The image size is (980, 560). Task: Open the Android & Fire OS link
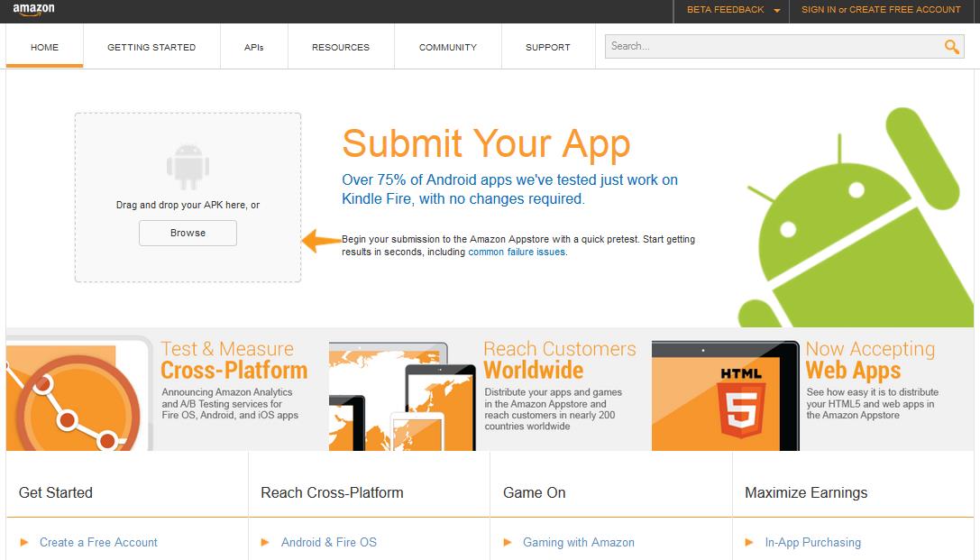click(x=329, y=543)
